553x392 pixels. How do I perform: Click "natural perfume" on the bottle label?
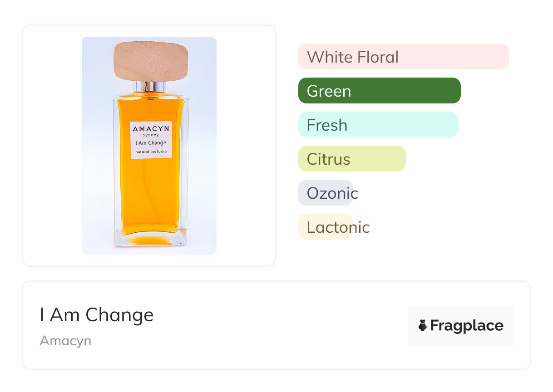tap(151, 151)
